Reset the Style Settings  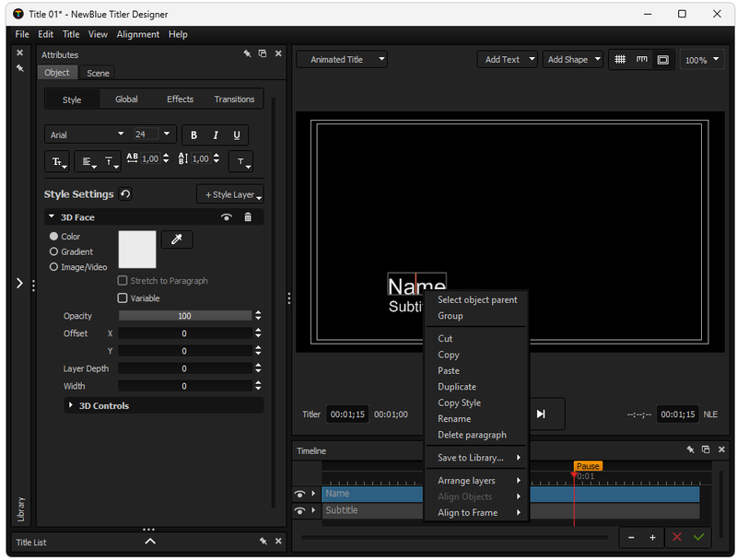click(125, 194)
